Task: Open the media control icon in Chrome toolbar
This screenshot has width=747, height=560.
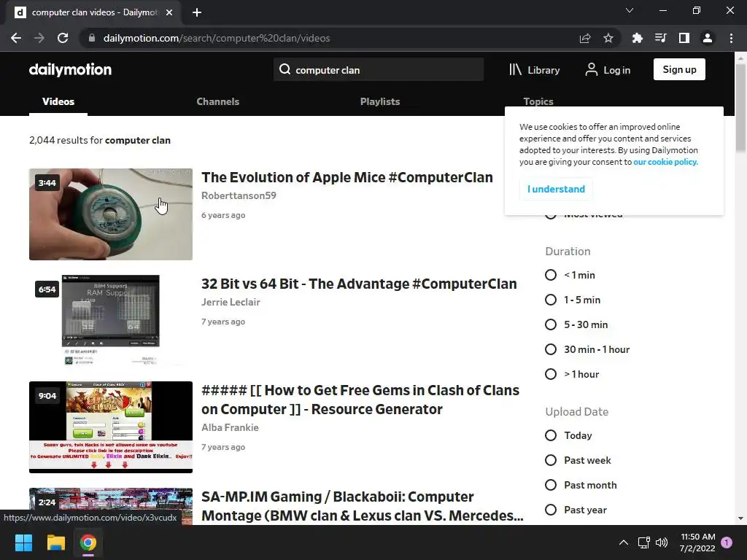Action: coord(660,38)
